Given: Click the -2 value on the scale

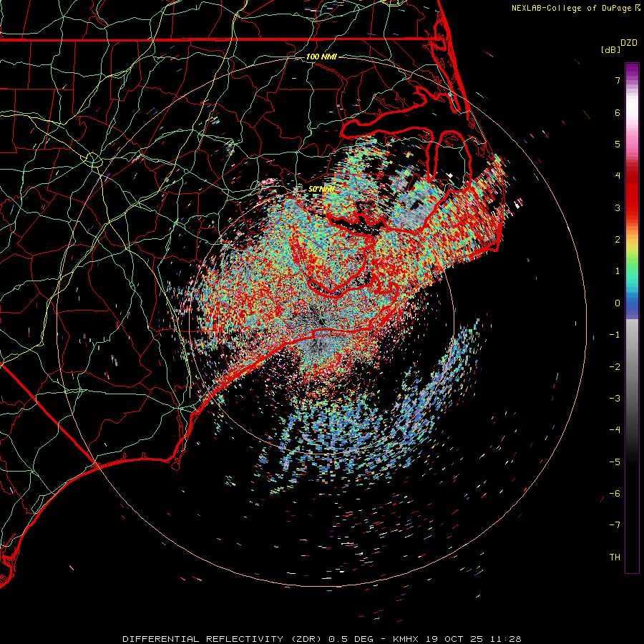Looking at the screenshot, I should coord(615,367).
